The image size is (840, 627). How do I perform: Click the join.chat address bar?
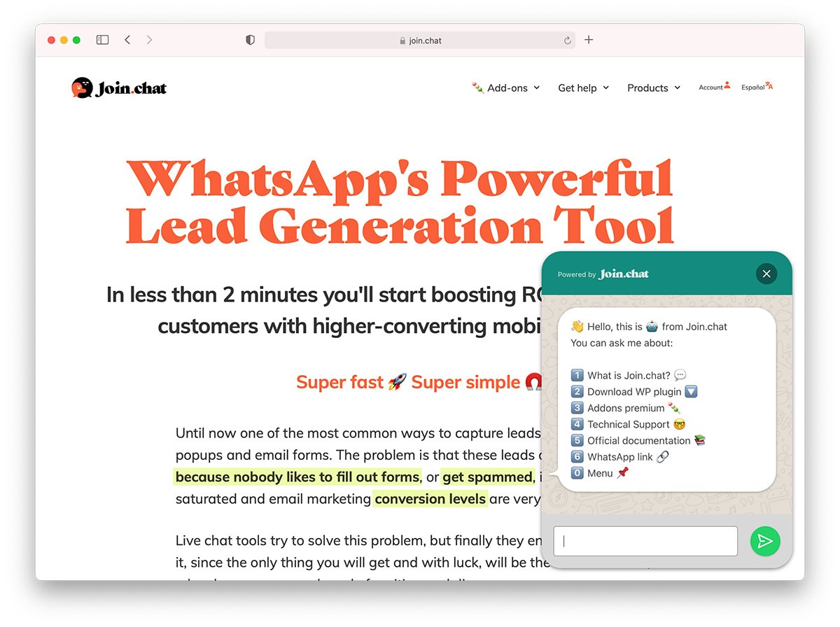point(420,41)
